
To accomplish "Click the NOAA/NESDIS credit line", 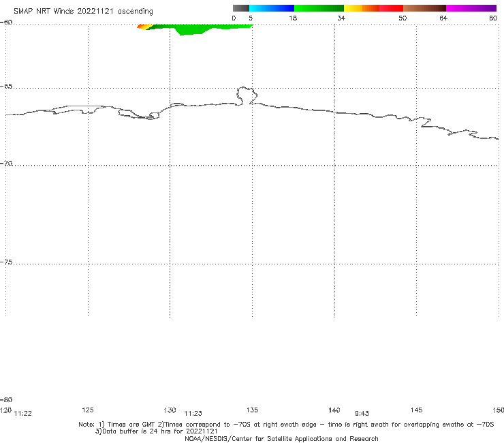I will coord(281,438).
